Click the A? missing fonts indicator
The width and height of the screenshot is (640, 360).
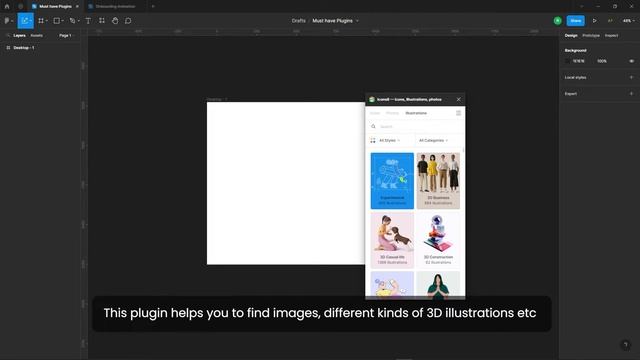(610, 20)
